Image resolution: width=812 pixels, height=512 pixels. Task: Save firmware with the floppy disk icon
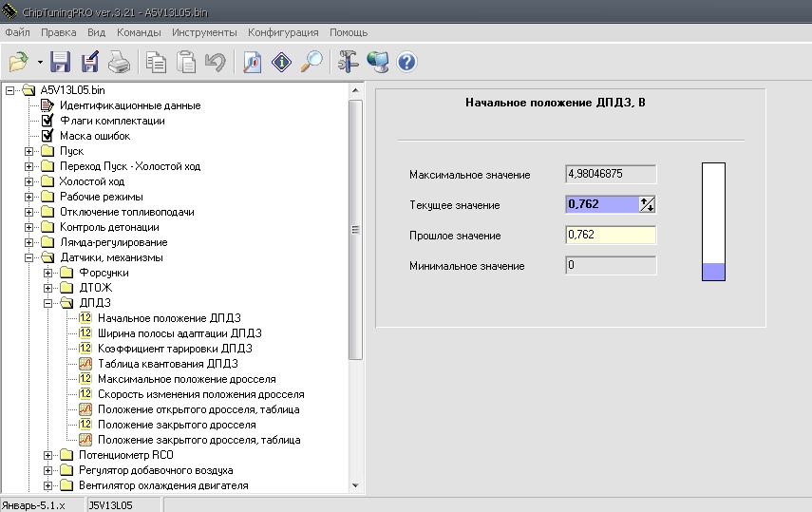pyautogui.click(x=61, y=63)
